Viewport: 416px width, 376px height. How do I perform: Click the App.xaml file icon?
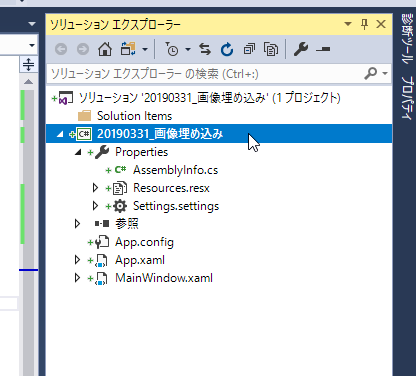click(x=101, y=260)
